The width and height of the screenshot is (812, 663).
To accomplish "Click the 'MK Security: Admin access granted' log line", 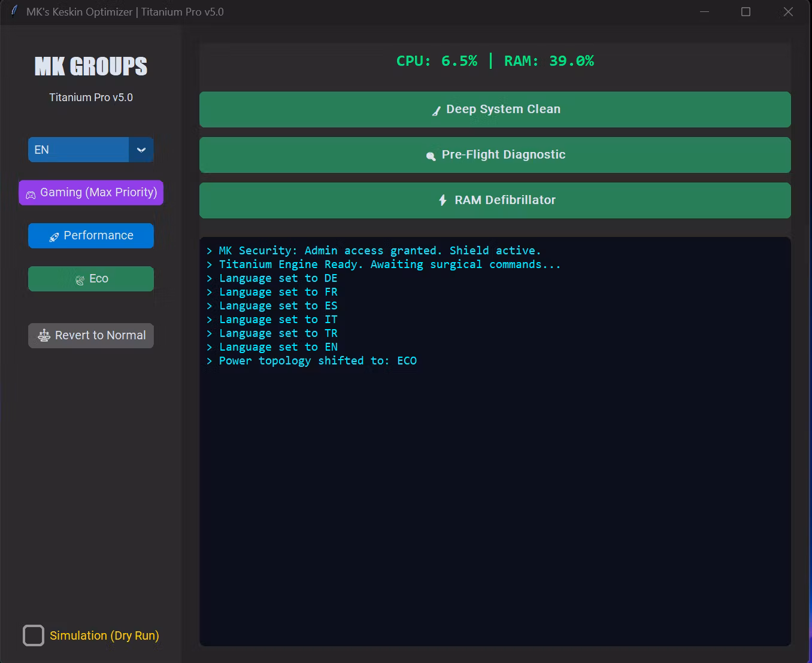I will click(x=374, y=251).
